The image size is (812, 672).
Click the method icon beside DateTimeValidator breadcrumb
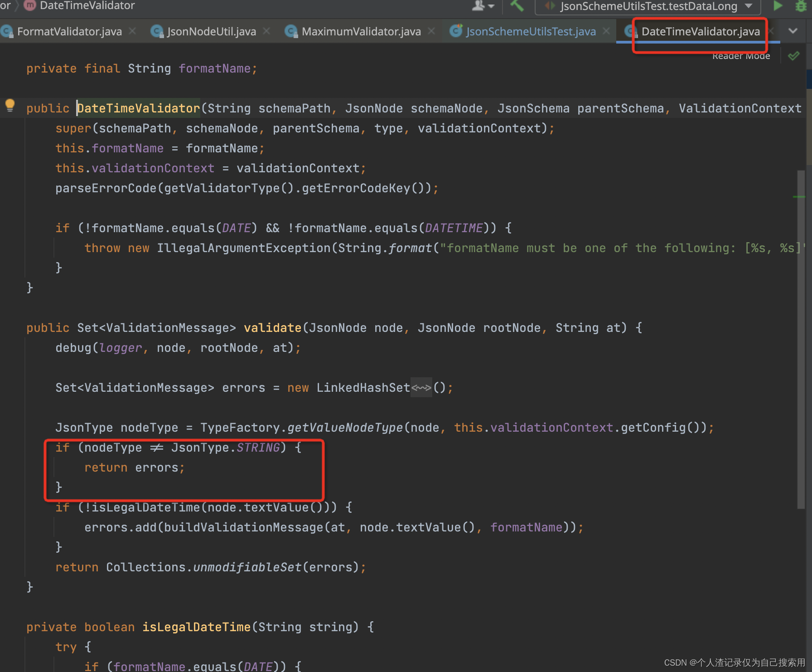click(29, 6)
